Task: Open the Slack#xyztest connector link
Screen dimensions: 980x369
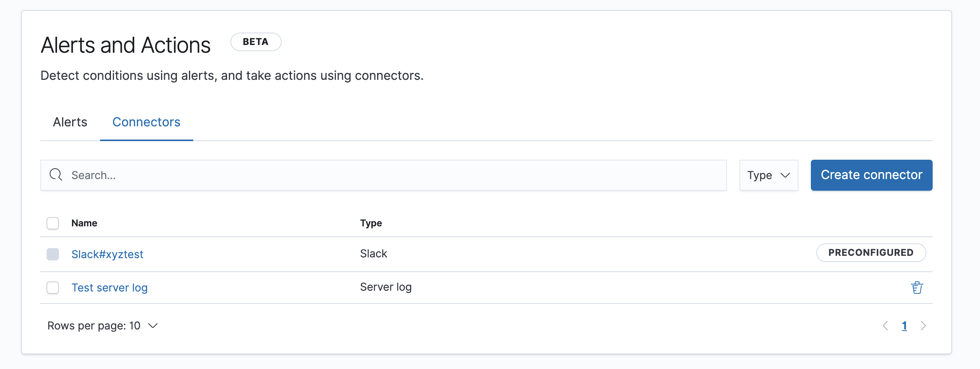Action: tap(107, 254)
